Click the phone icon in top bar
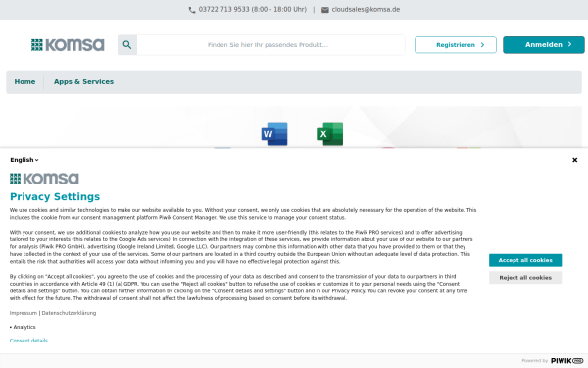 [x=192, y=10]
